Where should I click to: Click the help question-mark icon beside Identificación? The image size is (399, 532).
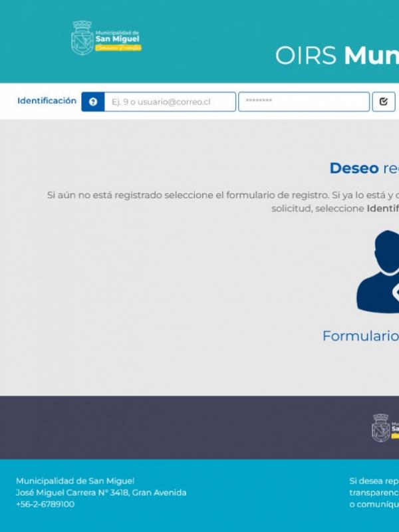point(93,102)
